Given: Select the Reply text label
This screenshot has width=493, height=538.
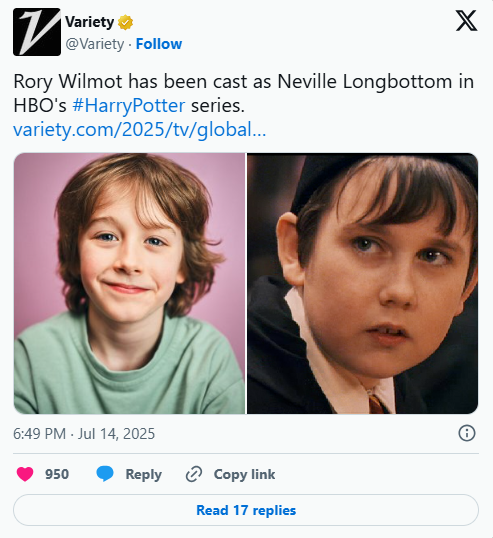Looking at the screenshot, I should click(143, 475).
